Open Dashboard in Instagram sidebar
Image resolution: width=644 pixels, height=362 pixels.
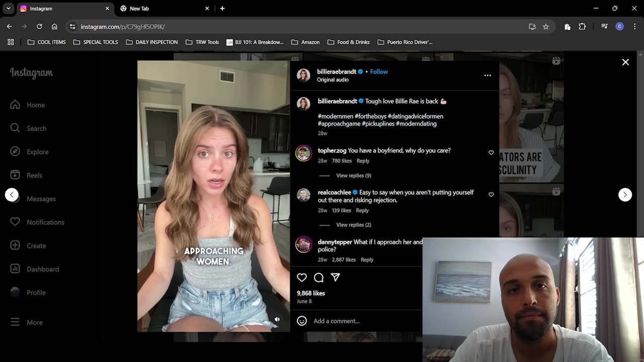pyautogui.click(x=35, y=269)
